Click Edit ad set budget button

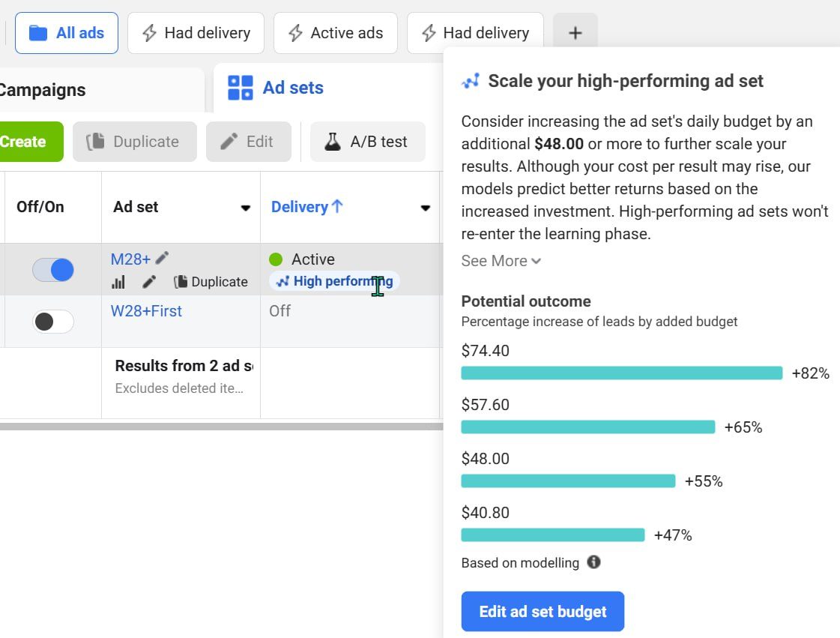tap(543, 612)
